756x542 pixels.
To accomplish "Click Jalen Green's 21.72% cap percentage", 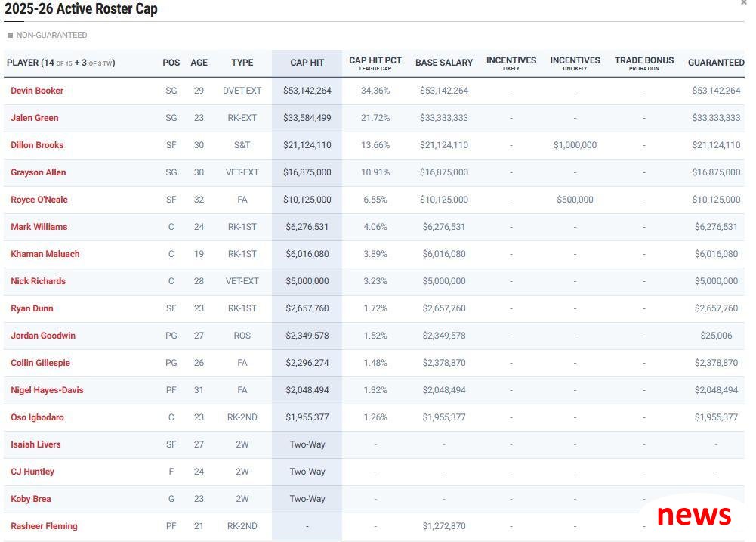I will 375,118.
